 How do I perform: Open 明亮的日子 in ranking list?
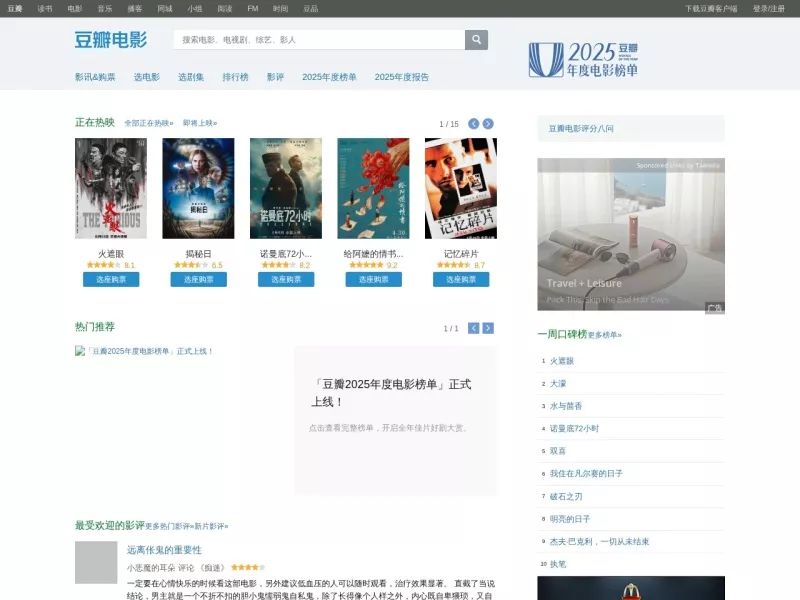[x=570, y=519]
